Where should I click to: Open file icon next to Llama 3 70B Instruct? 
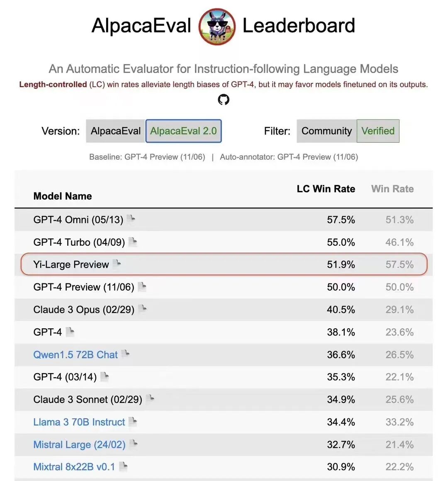point(133,422)
